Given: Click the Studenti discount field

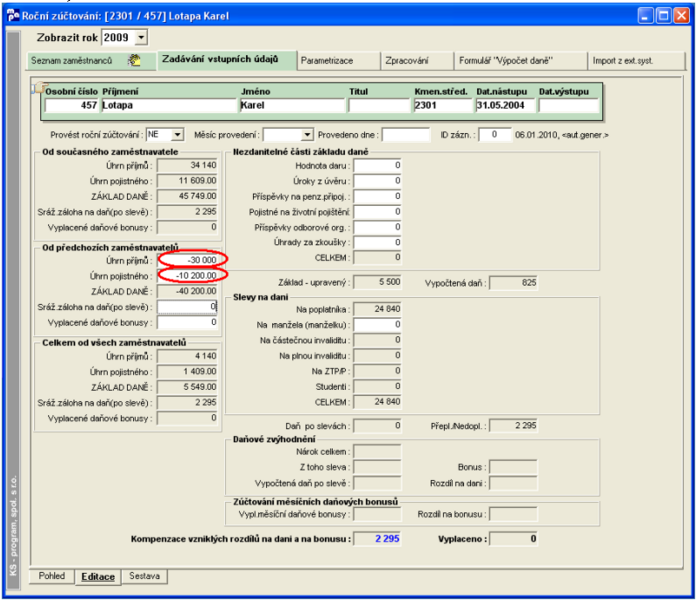Looking at the screenshot, I should 377,386.
